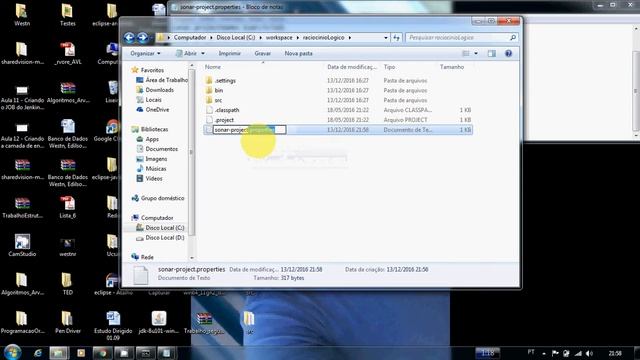This screenshot has width=640, height=360.
Task: Select the TED desktop folder
Action: click(67, 284)
